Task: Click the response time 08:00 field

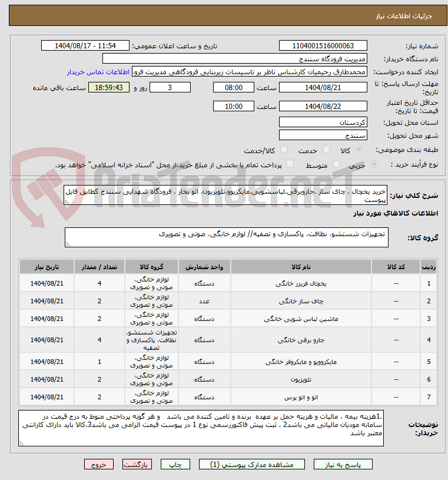Action: pos(234,88)
